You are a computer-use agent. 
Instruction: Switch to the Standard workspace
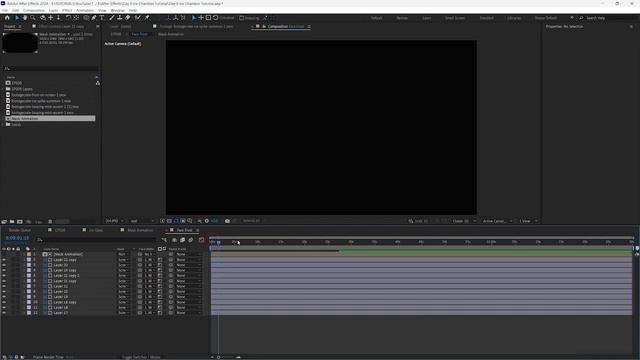(487, 18)
